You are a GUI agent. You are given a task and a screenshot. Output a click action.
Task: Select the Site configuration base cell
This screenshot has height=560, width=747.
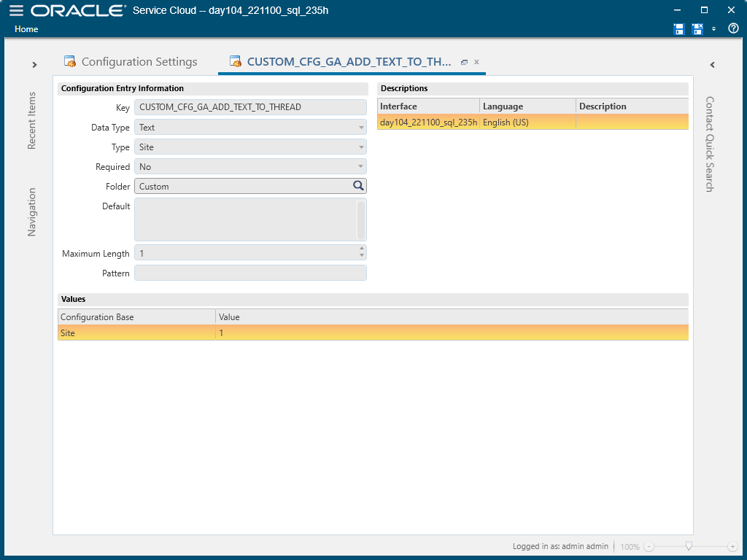coord(136,332)
